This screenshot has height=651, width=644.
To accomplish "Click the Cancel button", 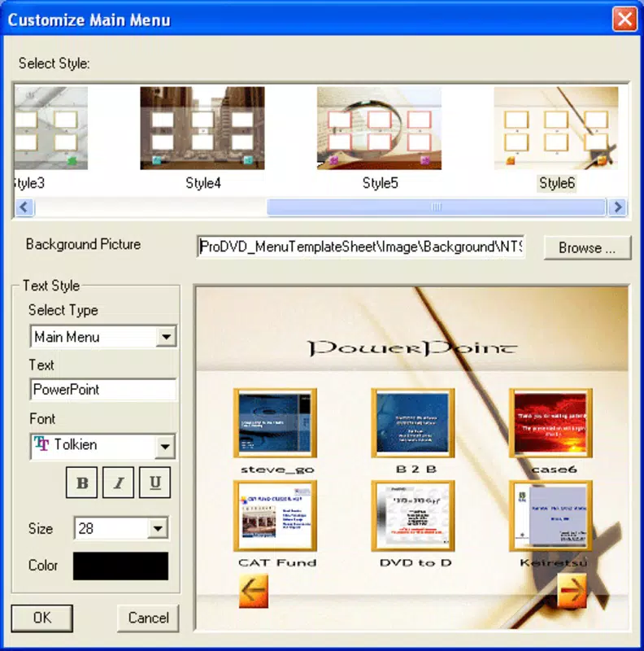I will click(x=148, y=618).
